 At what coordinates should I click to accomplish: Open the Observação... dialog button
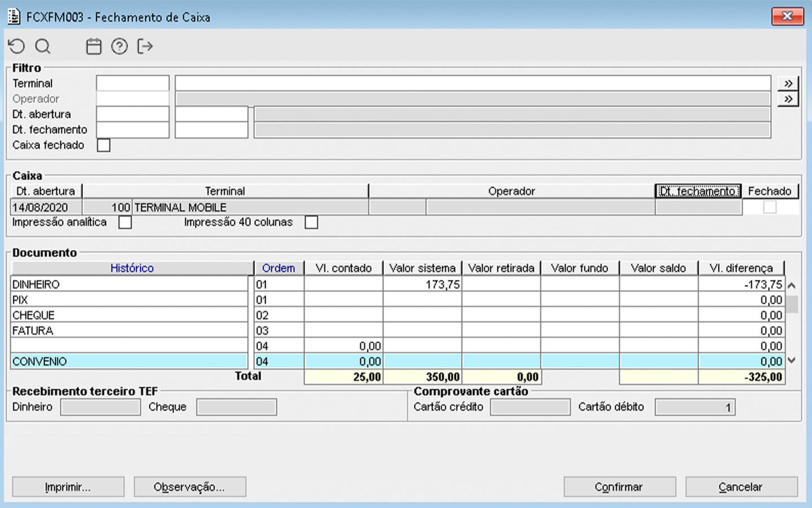click(x=189, y=487)
